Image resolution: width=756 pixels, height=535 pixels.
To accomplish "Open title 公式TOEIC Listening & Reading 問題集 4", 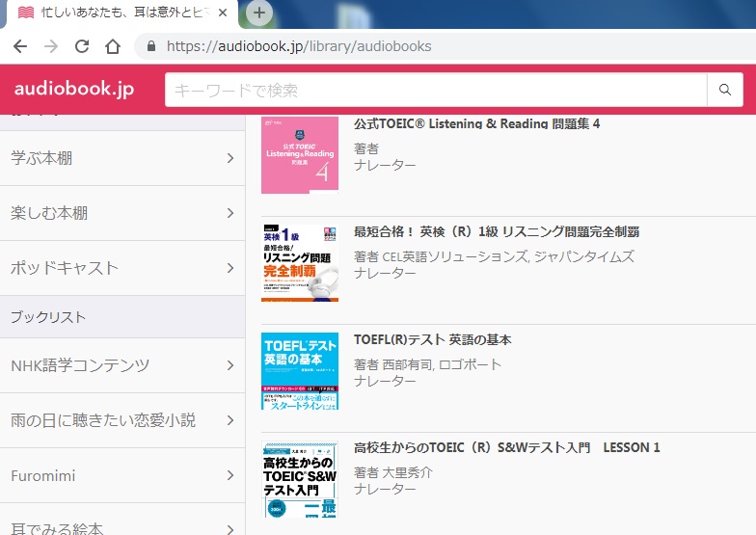I will click(x=476, y=123).
